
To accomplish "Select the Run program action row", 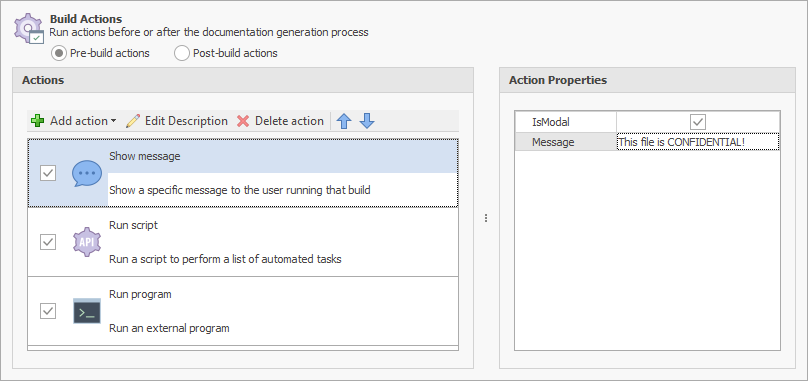I will click(243, 311).
